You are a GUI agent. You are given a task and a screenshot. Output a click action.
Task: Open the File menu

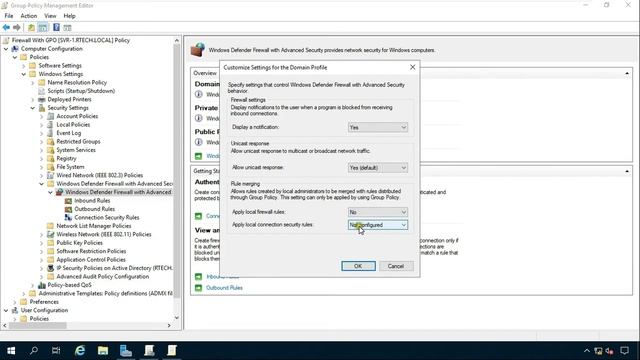(x=9, y=16)
